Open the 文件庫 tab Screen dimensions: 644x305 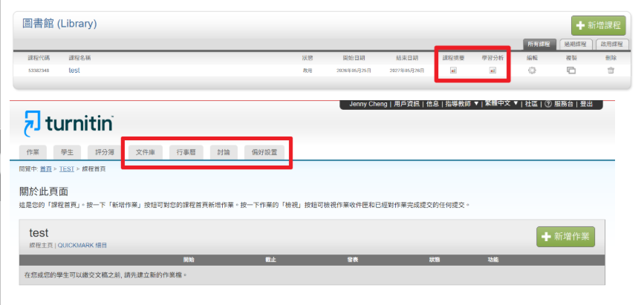(146, 152)
